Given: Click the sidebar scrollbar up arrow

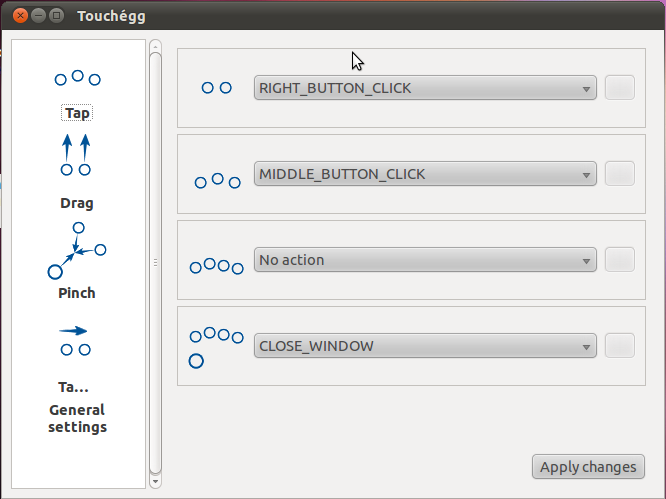Looking at the screenshot, I should click(x=155, y=46).
